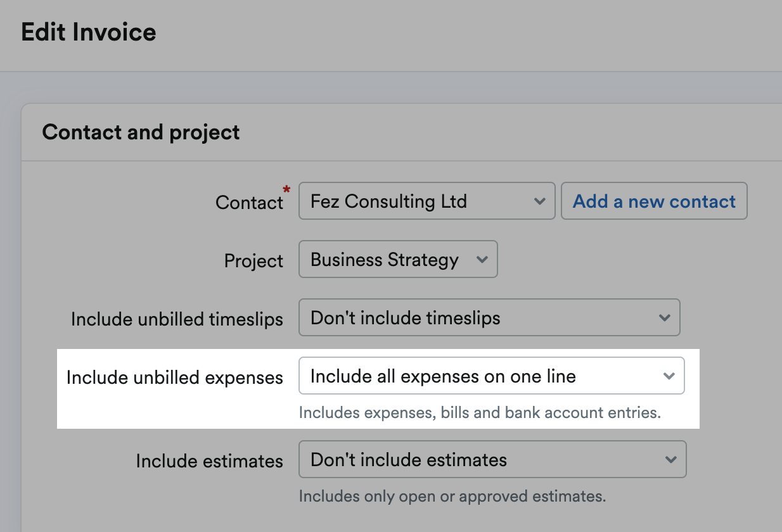Click the Add a new contact button
Screen dimensions: 782x532
pyautogui.click(x=654, y=201)
